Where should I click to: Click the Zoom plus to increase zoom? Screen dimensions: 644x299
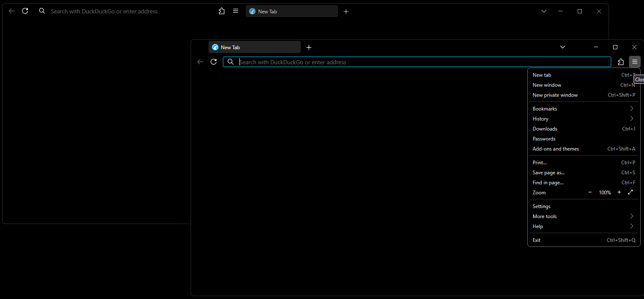click(x=619, y=192)
